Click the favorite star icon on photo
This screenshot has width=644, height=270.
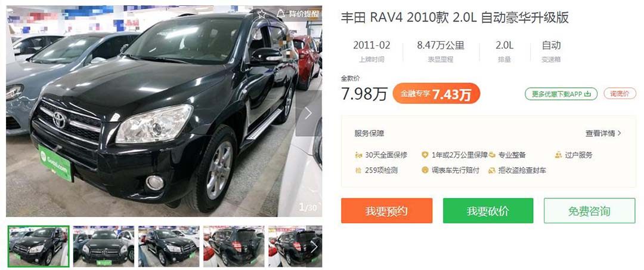(261, 14)
